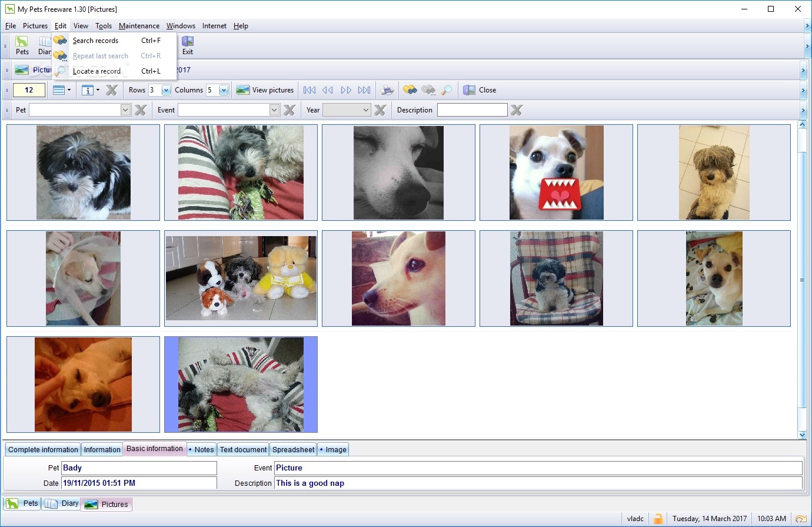The width and height of the screenshot is (812, 527).
Task: Click the Date field 19/11/2015
Action: point(139,483)
